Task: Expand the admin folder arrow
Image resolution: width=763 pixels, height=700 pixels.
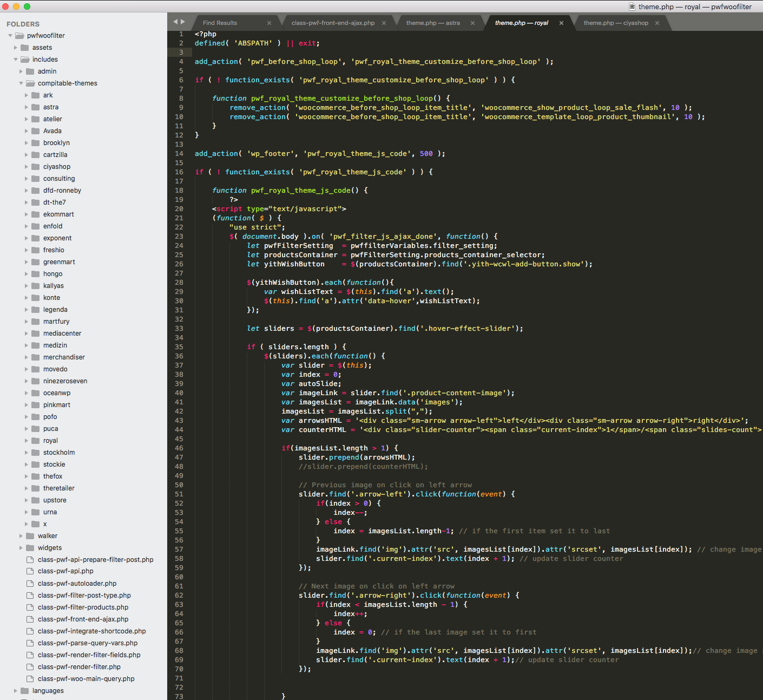Action: tap(21, 71)
